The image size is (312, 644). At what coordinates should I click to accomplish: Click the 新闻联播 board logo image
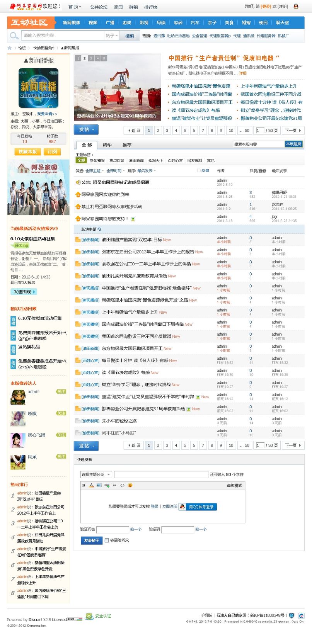pyautogui.click(x=38, y=88)
